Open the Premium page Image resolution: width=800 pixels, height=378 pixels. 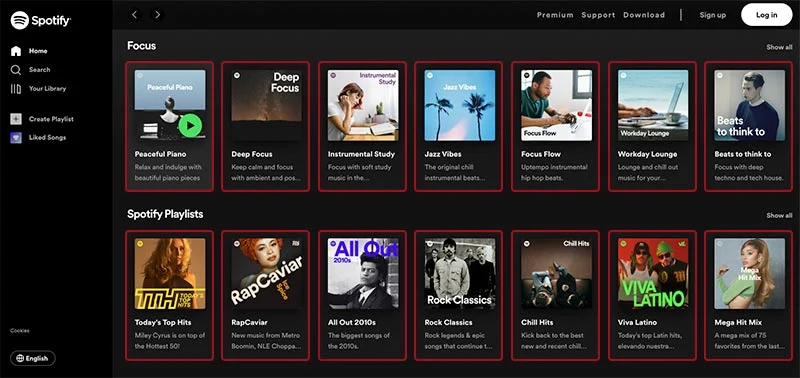point(555,15)
